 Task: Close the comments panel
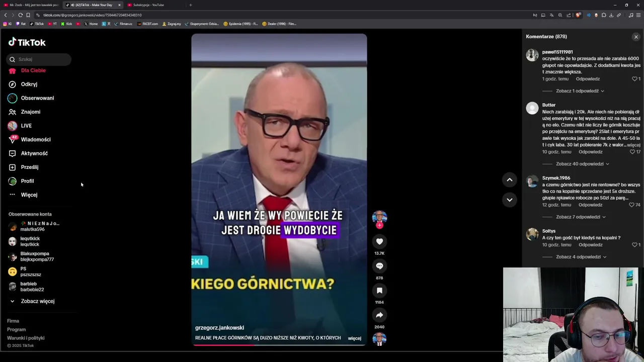tap(636, 37)
